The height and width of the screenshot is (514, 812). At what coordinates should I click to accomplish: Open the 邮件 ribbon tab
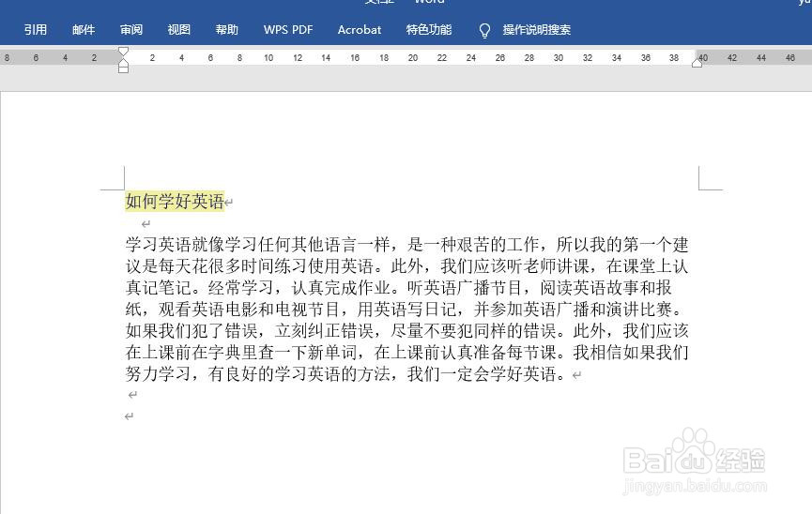pyautogui.click(x=84, y=29)
